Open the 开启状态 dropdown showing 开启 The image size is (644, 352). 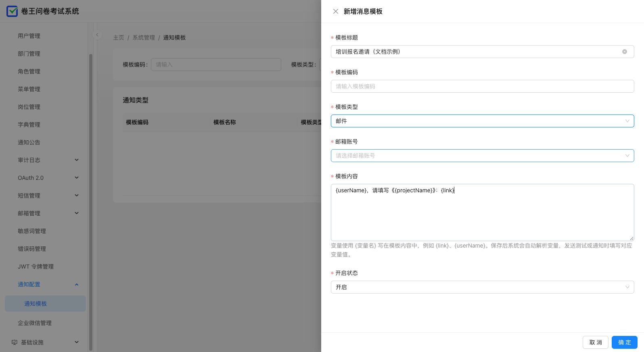482,287
